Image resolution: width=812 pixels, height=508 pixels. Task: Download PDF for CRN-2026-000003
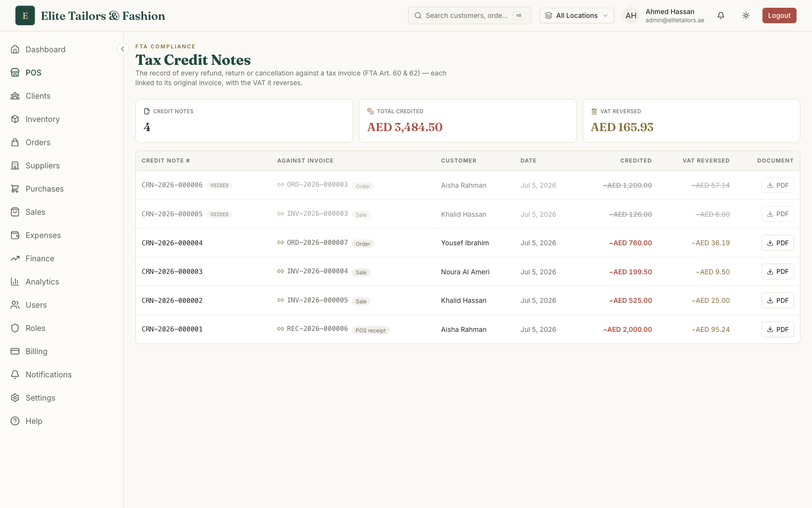coord(778,271)
